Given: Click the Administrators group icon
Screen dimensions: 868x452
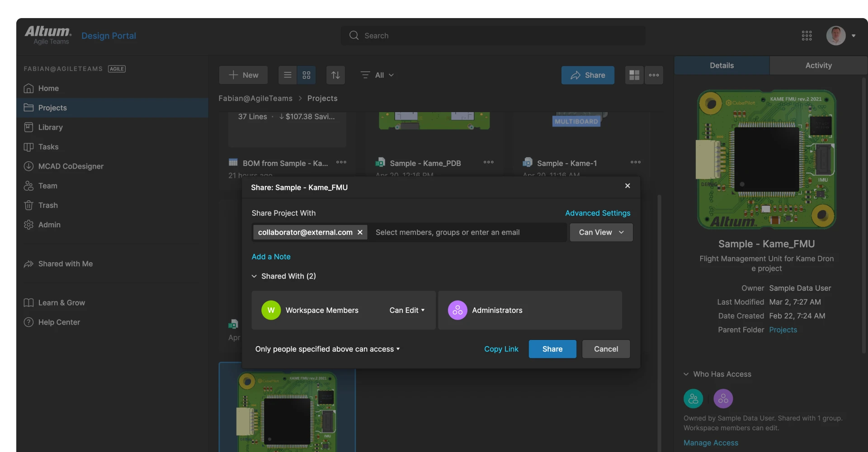Looking at the screenshot, I should (458, 310).
